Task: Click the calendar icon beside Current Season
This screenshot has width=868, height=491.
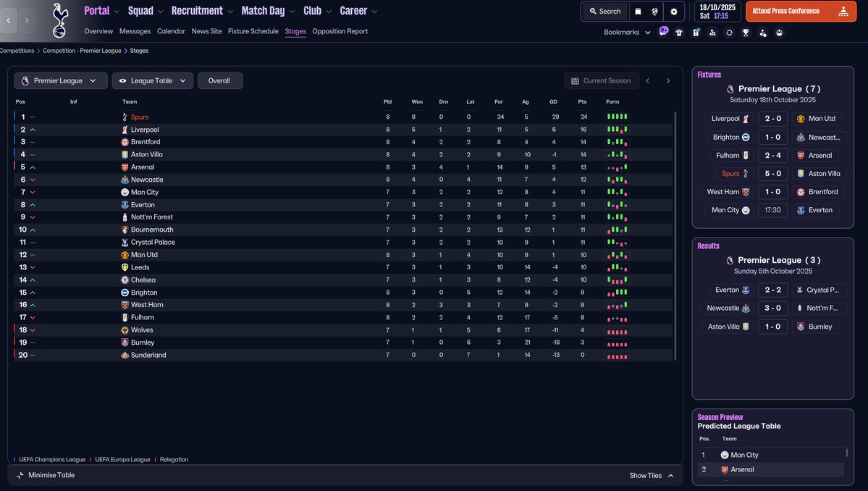Action: 575,81
